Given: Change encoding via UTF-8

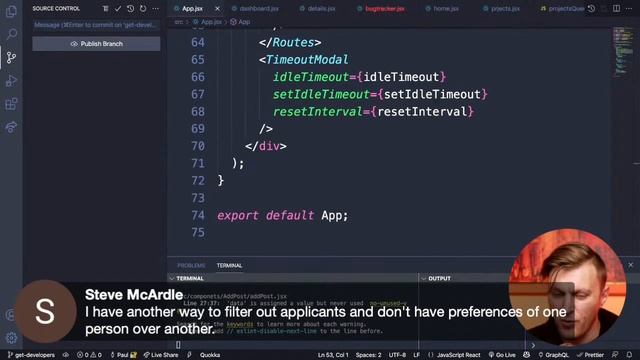Looking at the screenshot, I should tap(397, 355).
